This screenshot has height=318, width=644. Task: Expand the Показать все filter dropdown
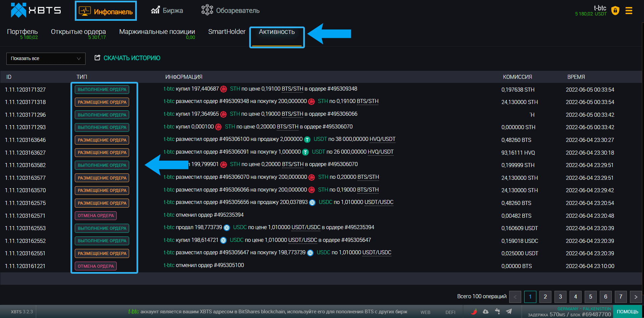pyautogui.click(x=46, y=58)
